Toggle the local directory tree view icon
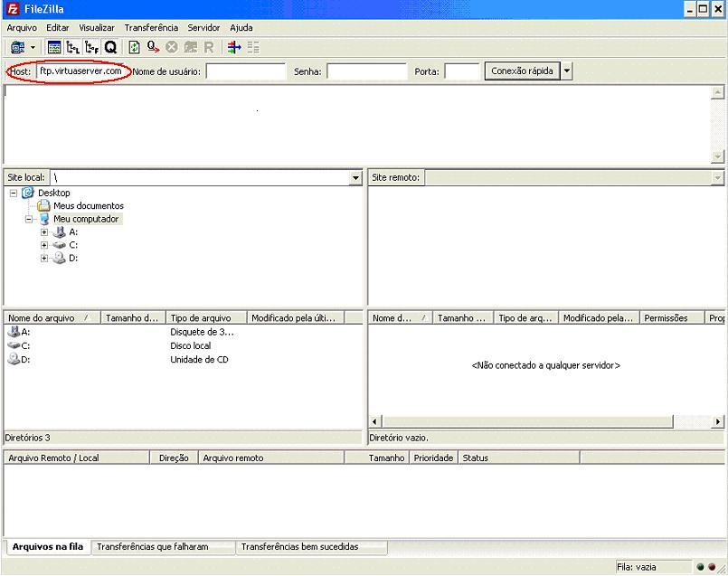The width and height of the screenshot is (728, 576). tap(73, 47)
